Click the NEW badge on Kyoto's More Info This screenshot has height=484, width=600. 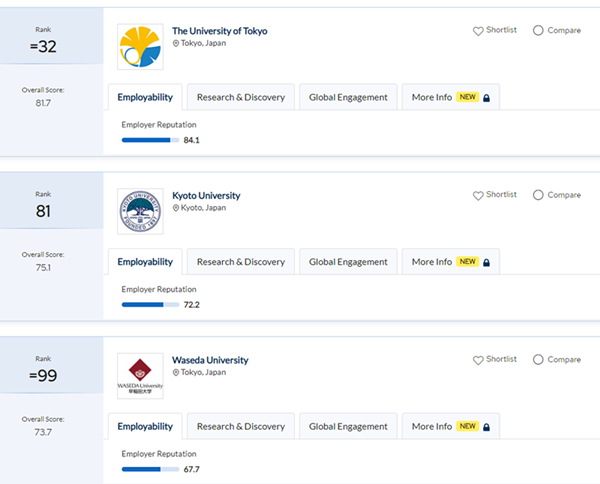(x=467, y=262)
